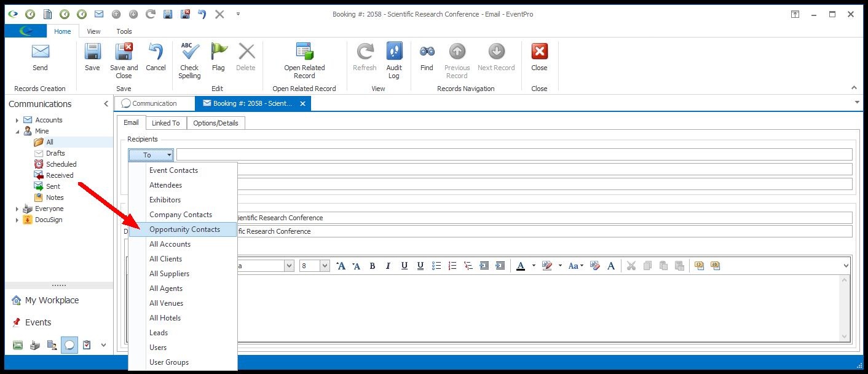Collapse the Mine tree node

click(x=17, y=131)
